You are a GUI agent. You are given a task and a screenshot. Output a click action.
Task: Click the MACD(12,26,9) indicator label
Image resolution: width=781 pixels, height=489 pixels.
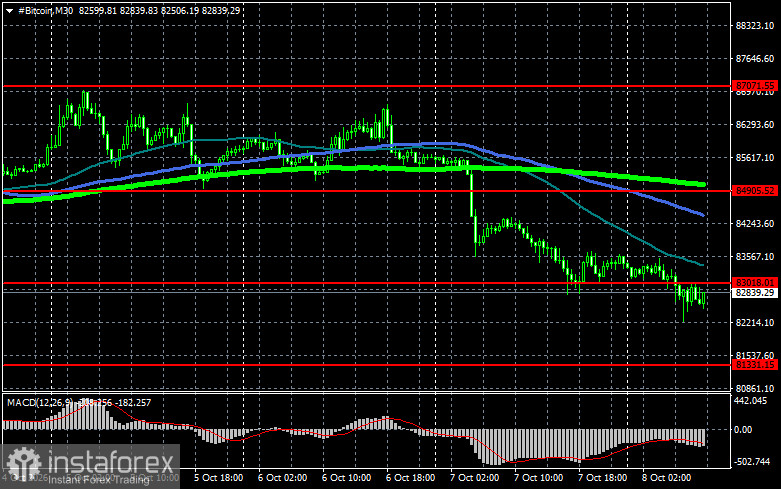39,402
